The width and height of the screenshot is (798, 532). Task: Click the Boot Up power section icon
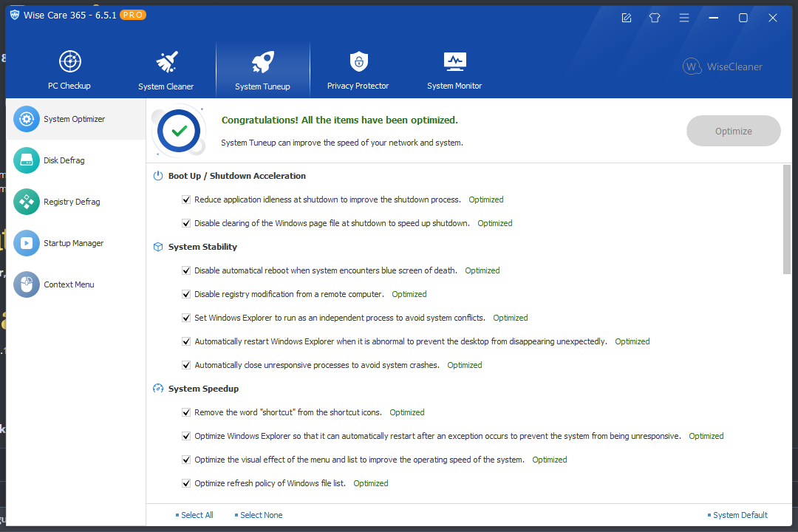(x=158, y=176)
